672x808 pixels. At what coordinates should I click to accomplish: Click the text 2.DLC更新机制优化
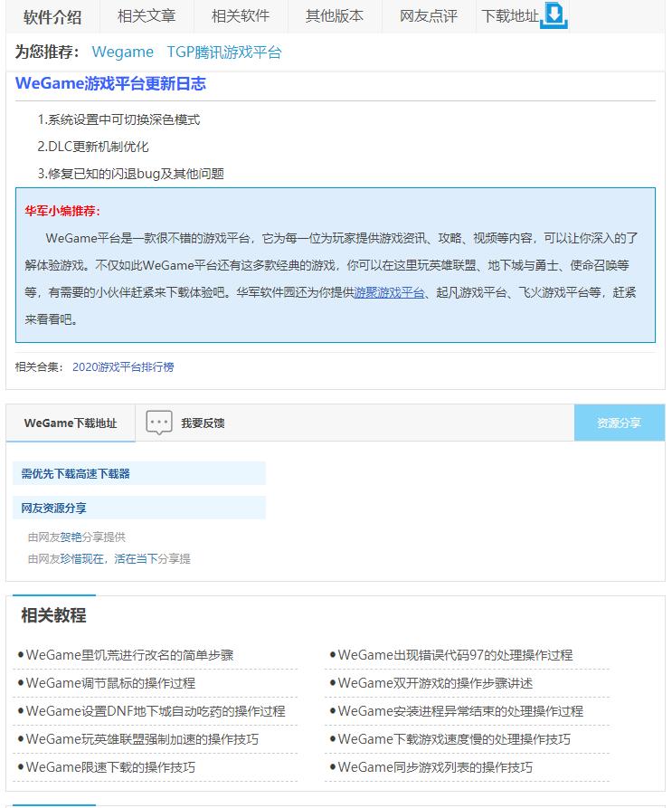93,147
